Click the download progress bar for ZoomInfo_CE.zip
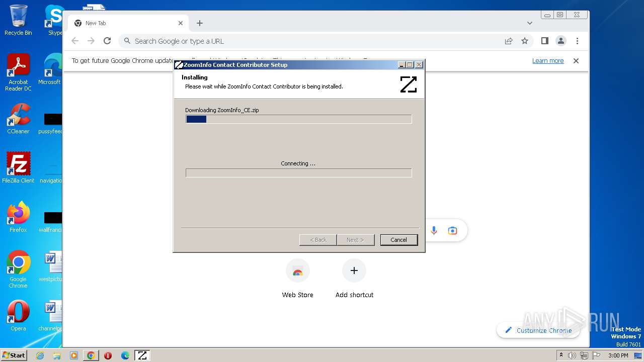Viewport: 644px width, 362px height. [x=298, y=119]
